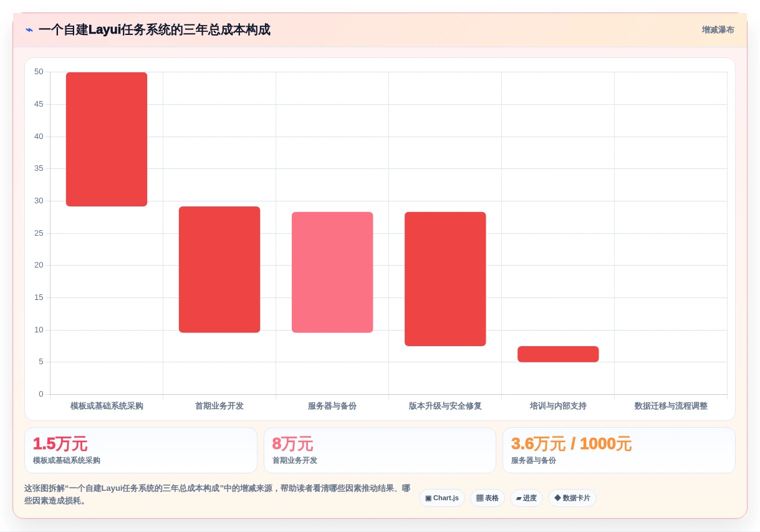Viewport: 760px width, 532px height.
Task: Select the 数据卡片 tag chip
Action: (x=572, y=498)
